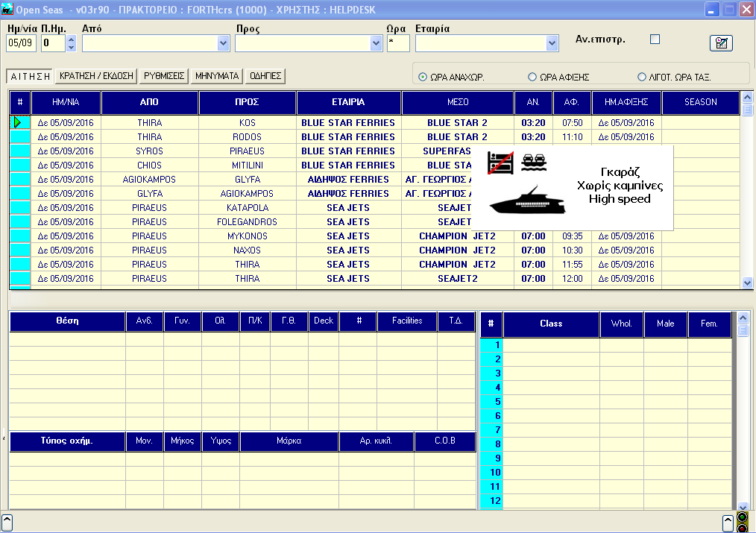This screenshot has width=756, height=533.
Task: Click the ΠΡΟΣ column header
Action: (x=248, y=102)
